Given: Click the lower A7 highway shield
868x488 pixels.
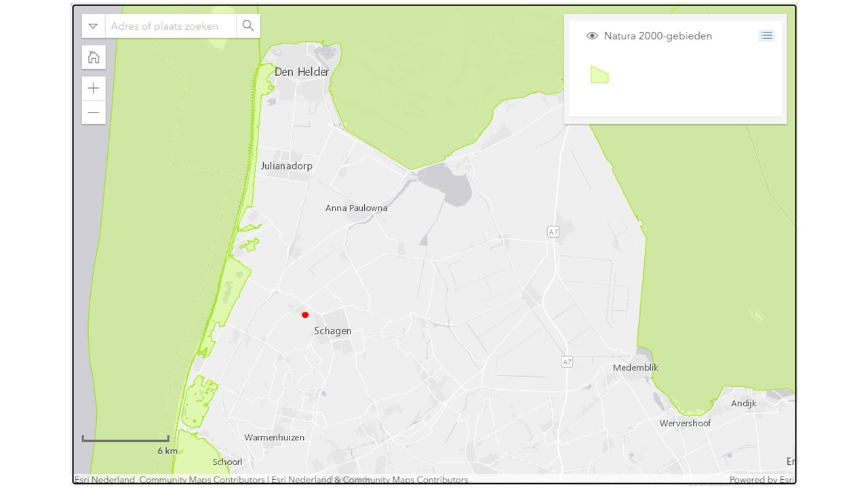Looking at the screenshot, I should pos(567,363).
